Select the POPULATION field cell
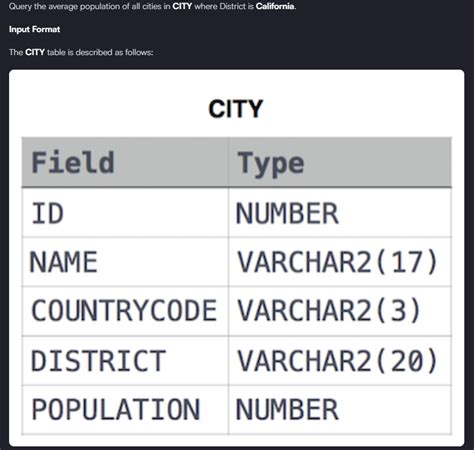 point(125,410)
